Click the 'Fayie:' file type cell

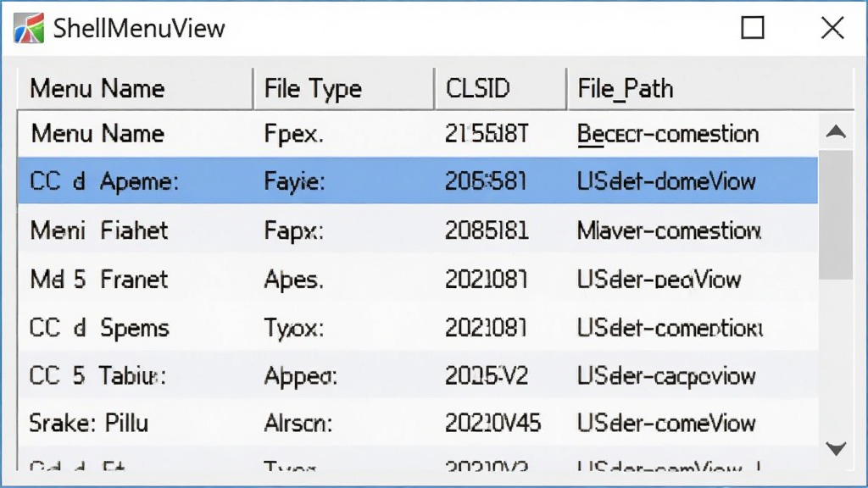294,182
